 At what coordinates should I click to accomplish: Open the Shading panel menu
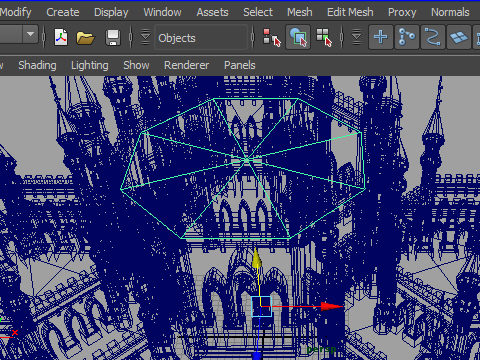[x=37, y=65]
